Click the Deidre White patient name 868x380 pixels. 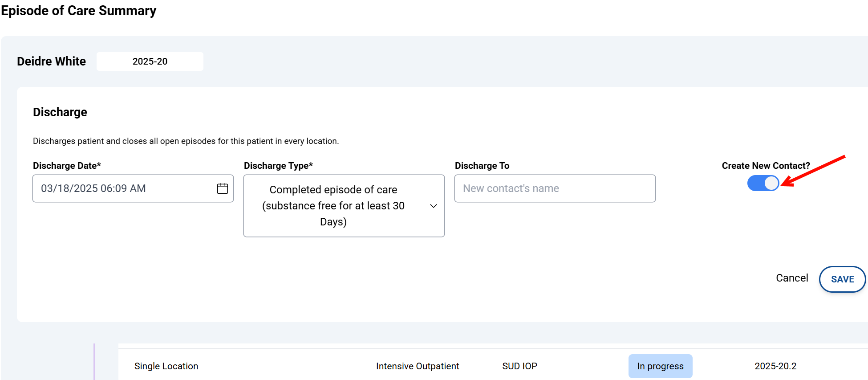pyautogui.click(x=52, y=61)
